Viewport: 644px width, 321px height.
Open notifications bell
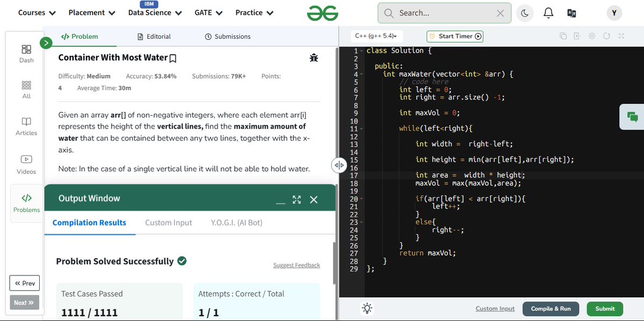(548, 13)
